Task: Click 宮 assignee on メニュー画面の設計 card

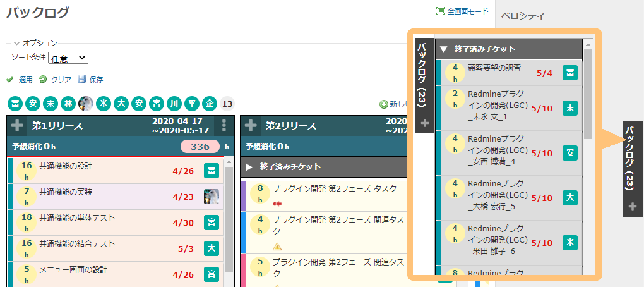Action: click(x=211, y=274)
